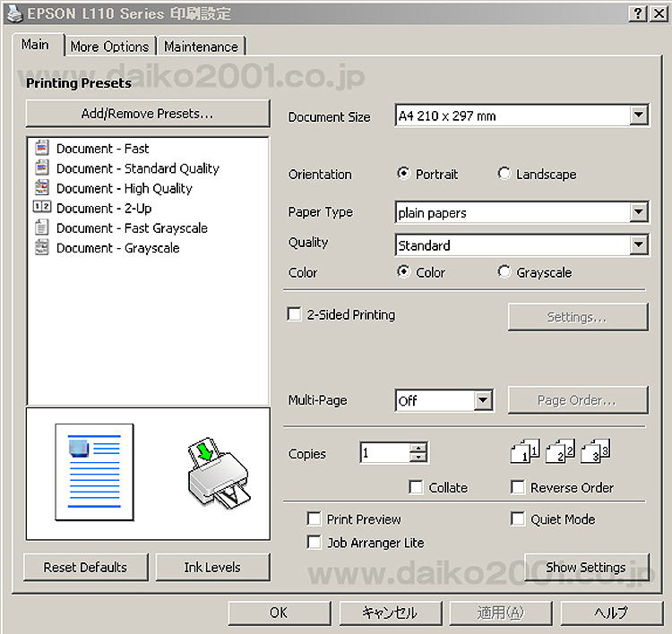Click the Document - Fast Grayscale preset icon
Viewport: 672px width, 634px height.
[x=41, y=227]
